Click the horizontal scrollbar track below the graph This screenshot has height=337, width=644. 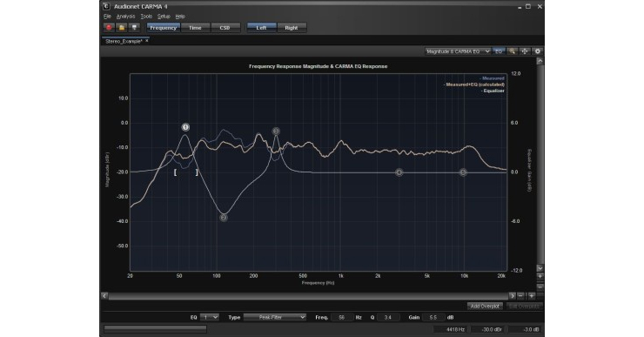(308, 296)
